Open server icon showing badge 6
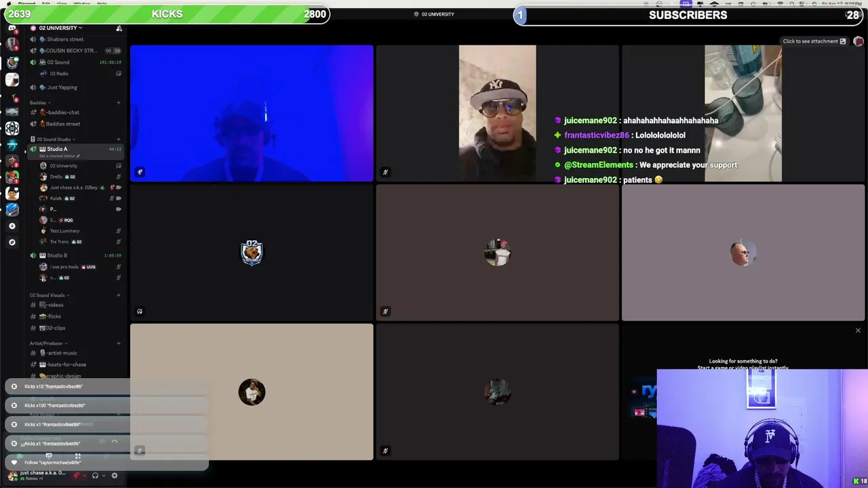 click(x=12, y=95)
